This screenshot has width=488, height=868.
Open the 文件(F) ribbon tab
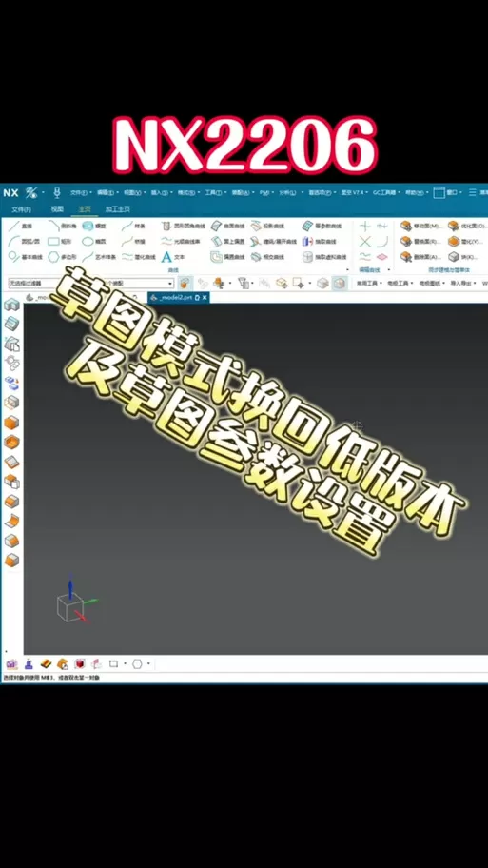point(22,209)
